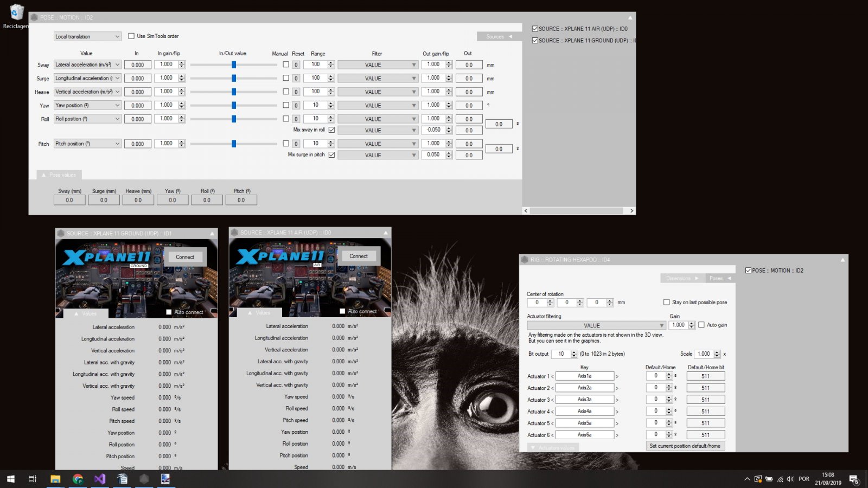
Task: Open the volume control in system tray
Action: [790, 479]
